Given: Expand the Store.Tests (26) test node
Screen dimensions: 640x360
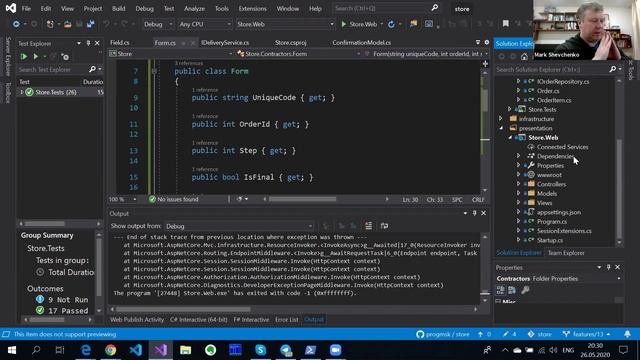Looking at the screenshot, I should (x=21, y=92).
